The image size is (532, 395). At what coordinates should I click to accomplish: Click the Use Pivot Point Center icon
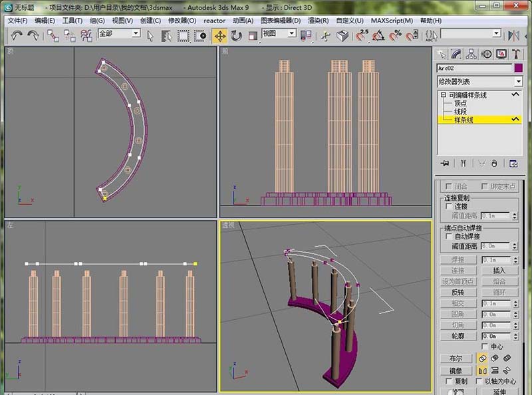pos(306,35)
